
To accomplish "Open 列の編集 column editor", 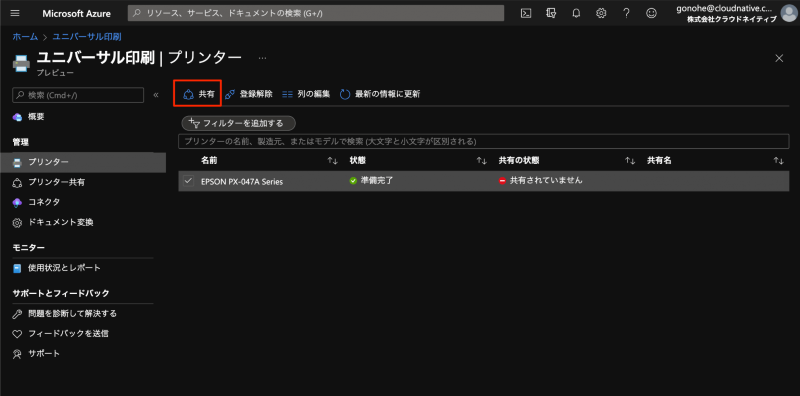I will click(306, 94).
